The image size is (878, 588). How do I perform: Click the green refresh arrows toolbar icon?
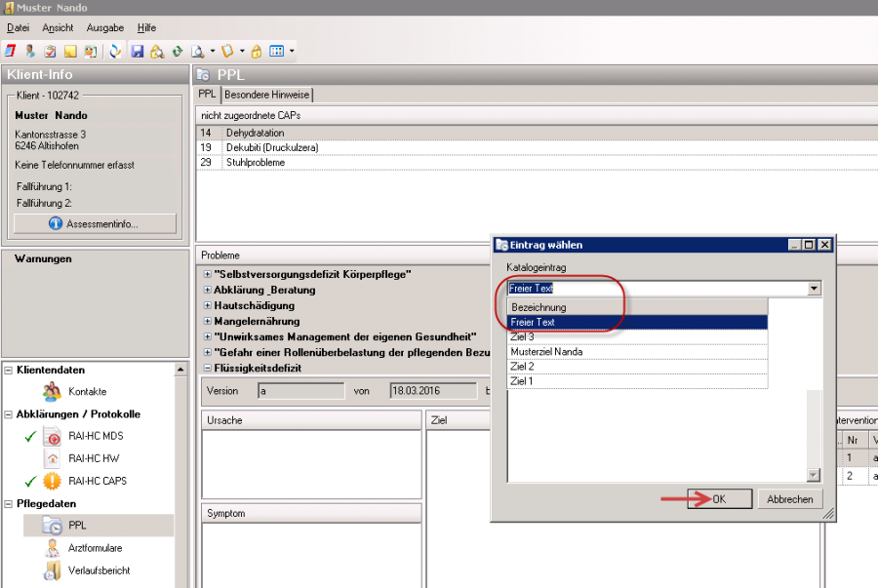tap(177, 51)
